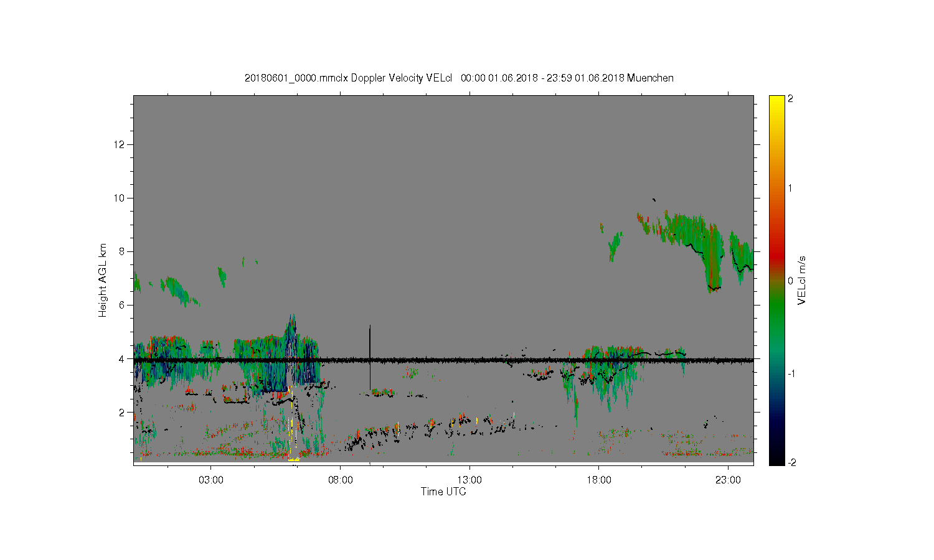Click the colorbar tick label '-2'
Image resolution: width=934 pixels, height=560 pixels.
point(791,462)
